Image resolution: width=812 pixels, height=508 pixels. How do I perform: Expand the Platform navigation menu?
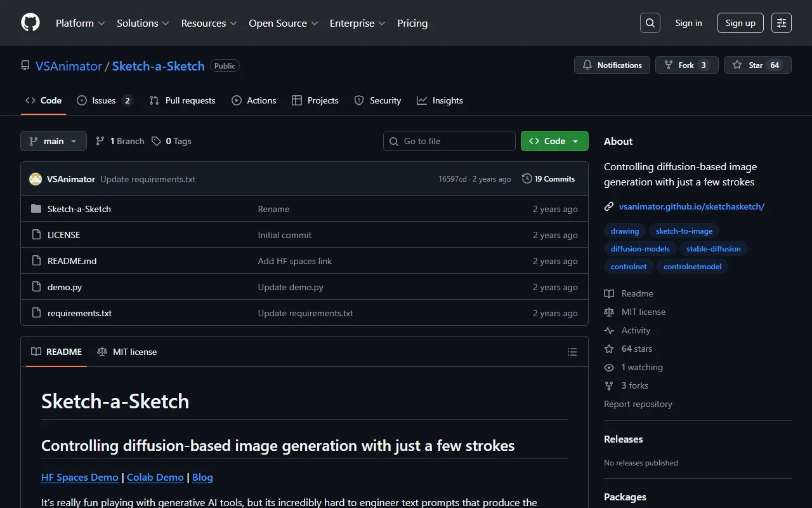point(80,23)
